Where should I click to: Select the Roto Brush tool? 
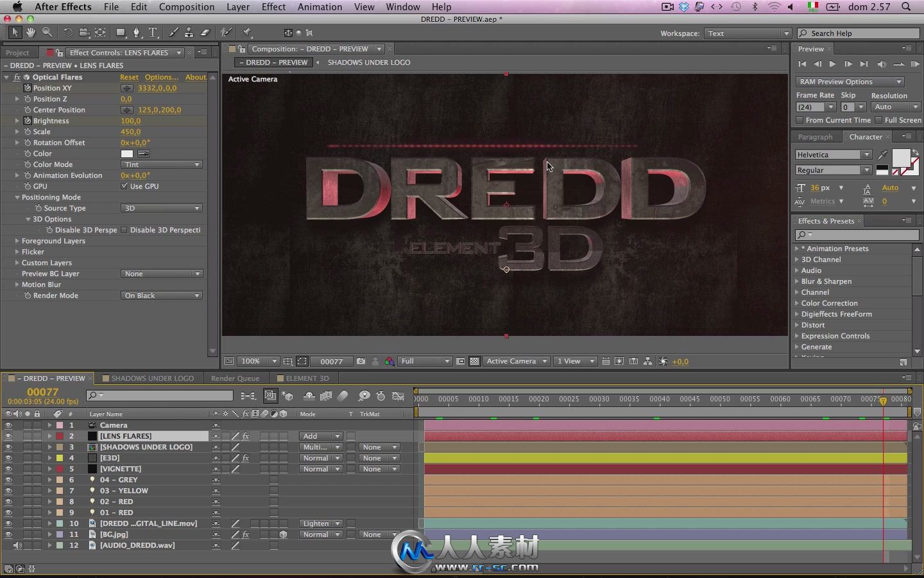(x=226, y=32)
